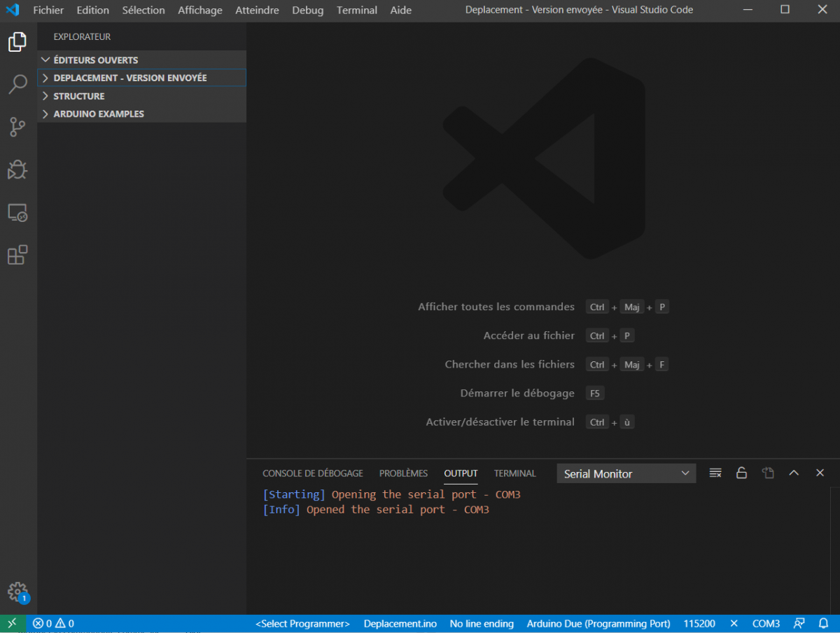Open the Aide menu
Viewport: 840px width, 633px height.
pos(401,10)
